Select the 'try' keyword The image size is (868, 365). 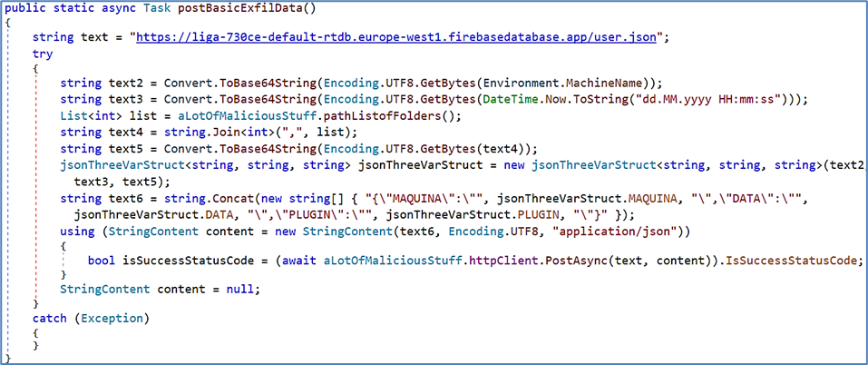(x=43, y=54)
